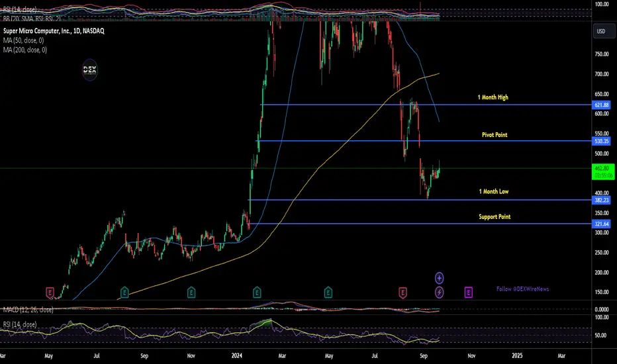Select the '1 Month High' text annotation

pyautogui.click(x=493, y=97)
